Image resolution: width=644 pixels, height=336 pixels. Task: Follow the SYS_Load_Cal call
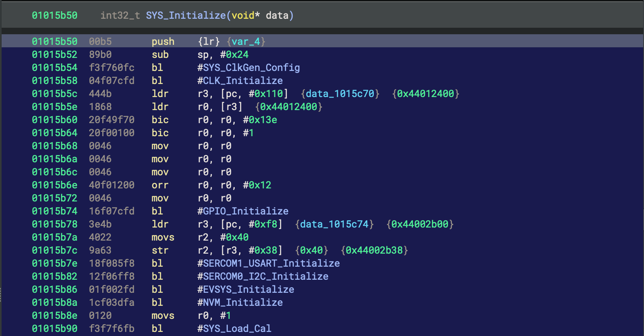(237, 329)
